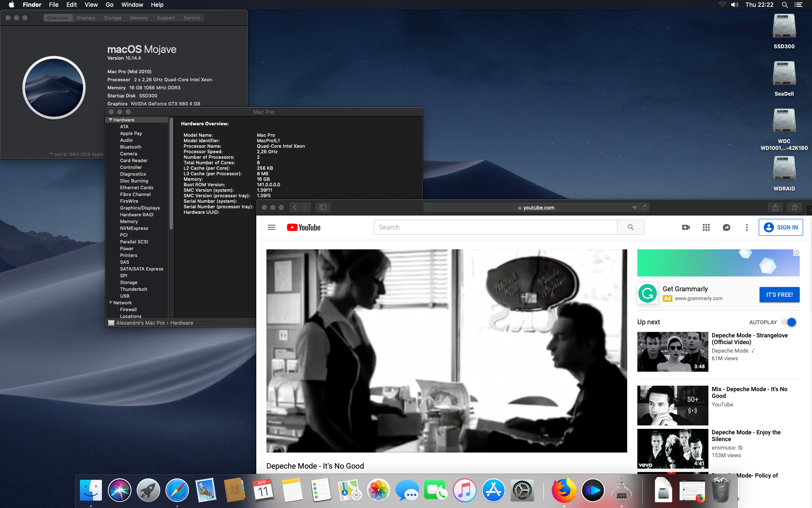Click the sidebar scrollbar in Mac Pro window
812x508 pixels.
coord(171,174)
